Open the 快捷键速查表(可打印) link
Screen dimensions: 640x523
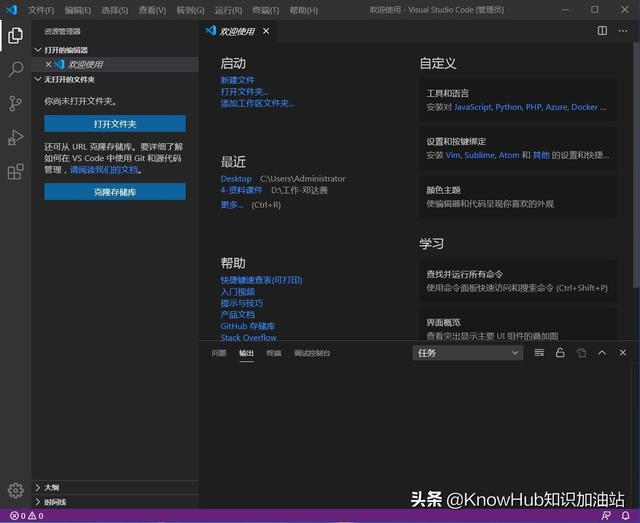[261, 280]
